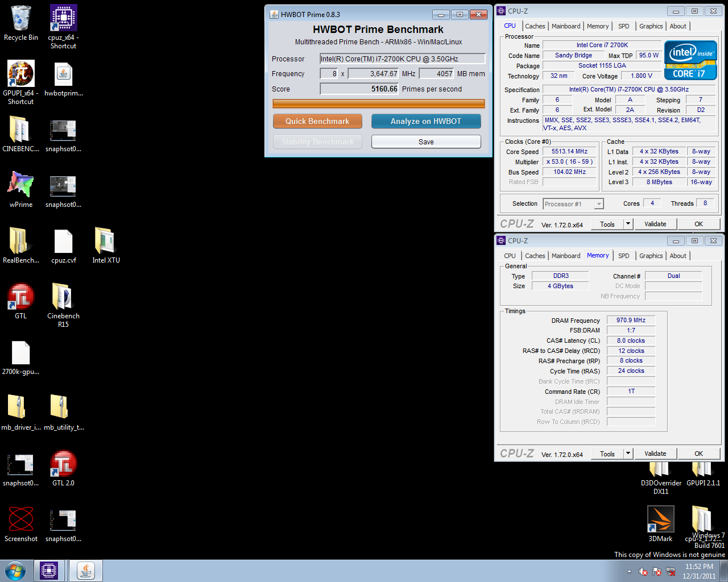Click OK in top CPU-Z window
Image resolution: width=728 pixels, height=582 pixels.
click(x=699, y=224)
